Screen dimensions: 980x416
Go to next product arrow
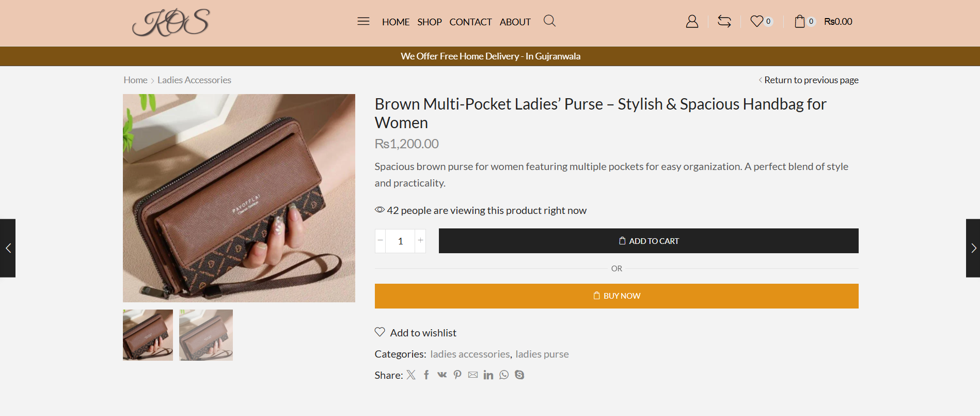(973, 248)
